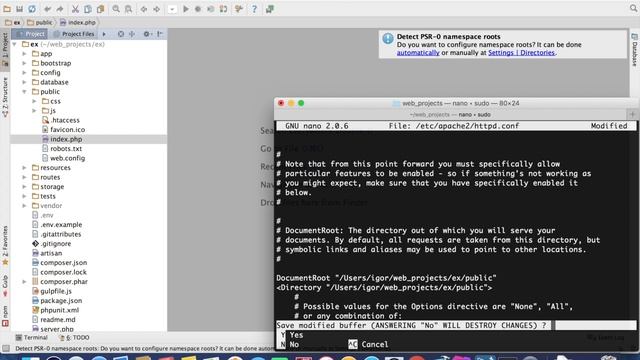This screenshot has height=360, width=640.
Task: Expand the storage folder
Action: pos(24,187)
